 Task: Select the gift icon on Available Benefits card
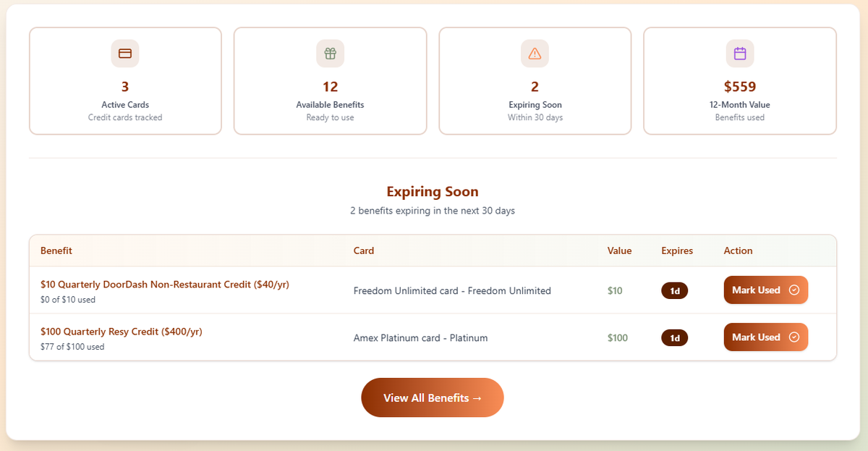click(330, 53)
